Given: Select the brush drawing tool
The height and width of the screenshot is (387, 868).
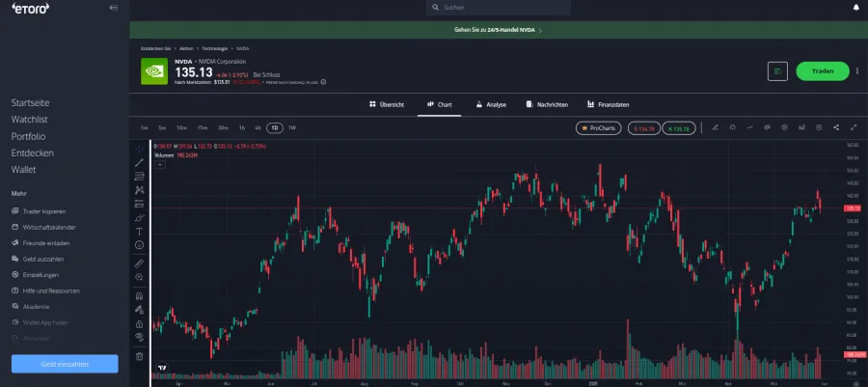Looking at the screenshot, I should coord(139,217).
